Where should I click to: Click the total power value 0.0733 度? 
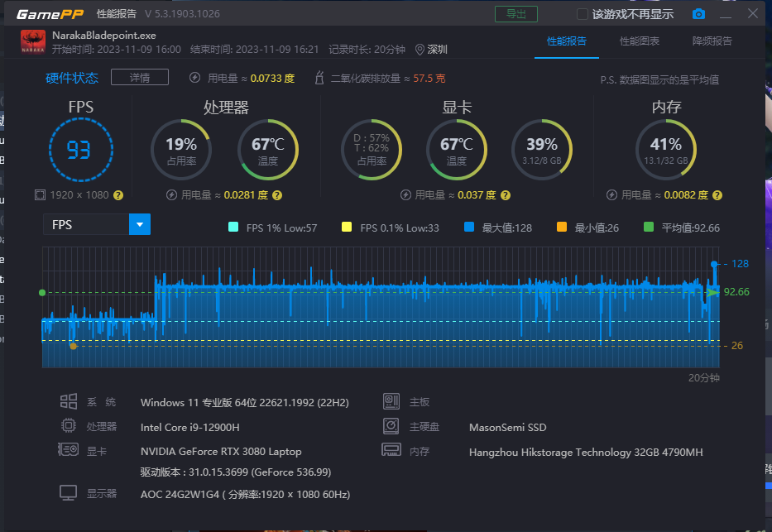[x=272, y=79]
